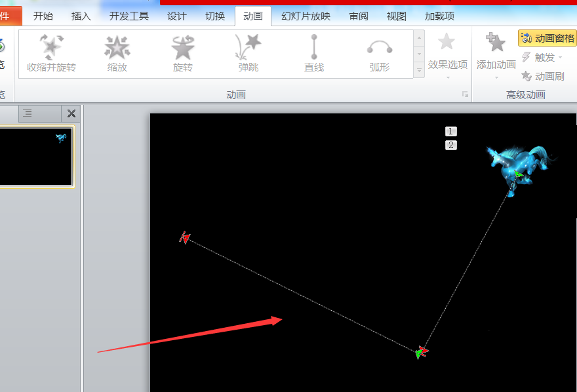Open the 开始 ribbon tab

(x=43, y=16)
